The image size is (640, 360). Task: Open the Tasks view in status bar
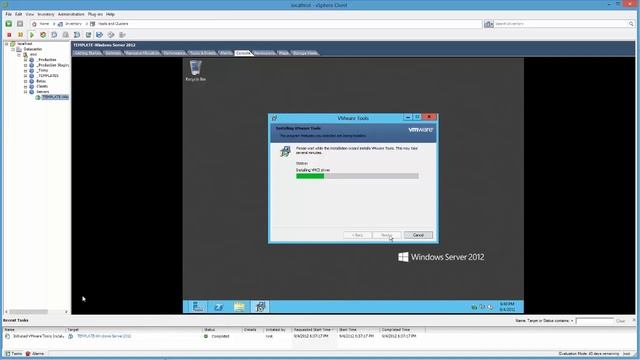pyautogui.click(x=14, y=353)
